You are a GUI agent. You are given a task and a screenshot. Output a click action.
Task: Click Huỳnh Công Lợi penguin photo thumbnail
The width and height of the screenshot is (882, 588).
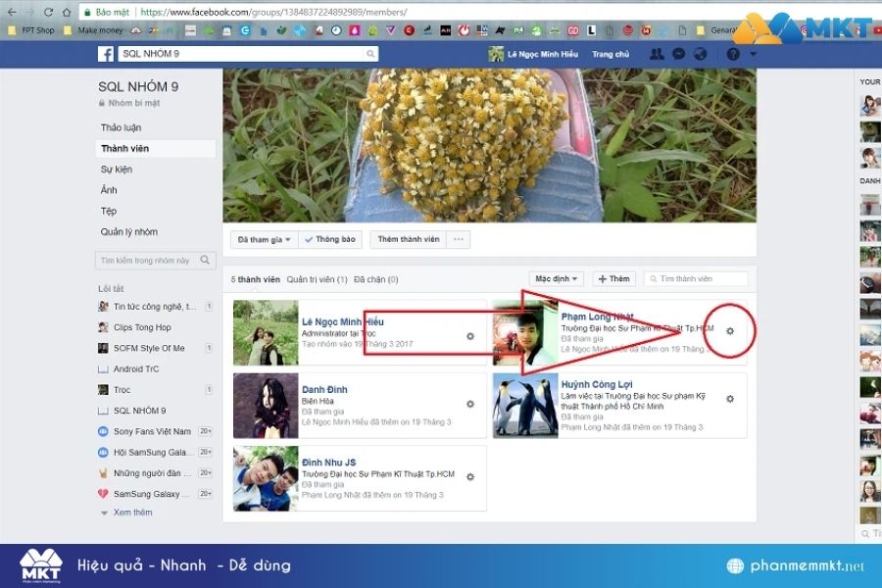525,406
